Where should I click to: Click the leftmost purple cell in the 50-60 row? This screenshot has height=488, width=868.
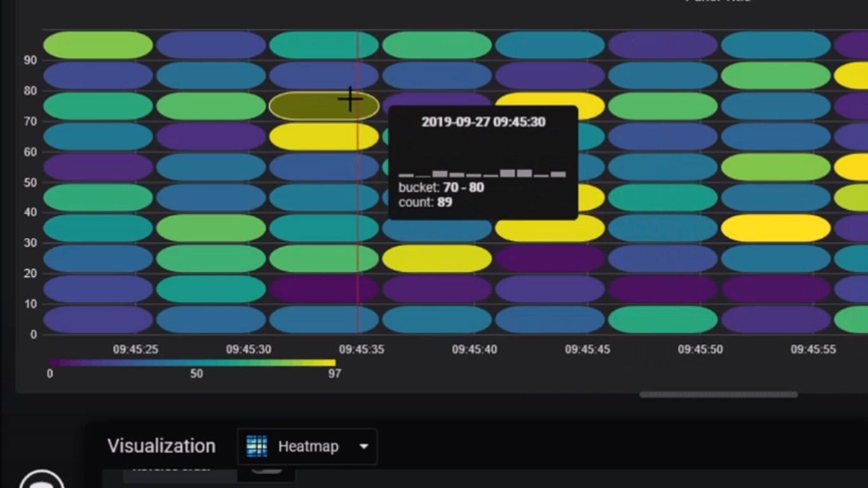[98, 167]
